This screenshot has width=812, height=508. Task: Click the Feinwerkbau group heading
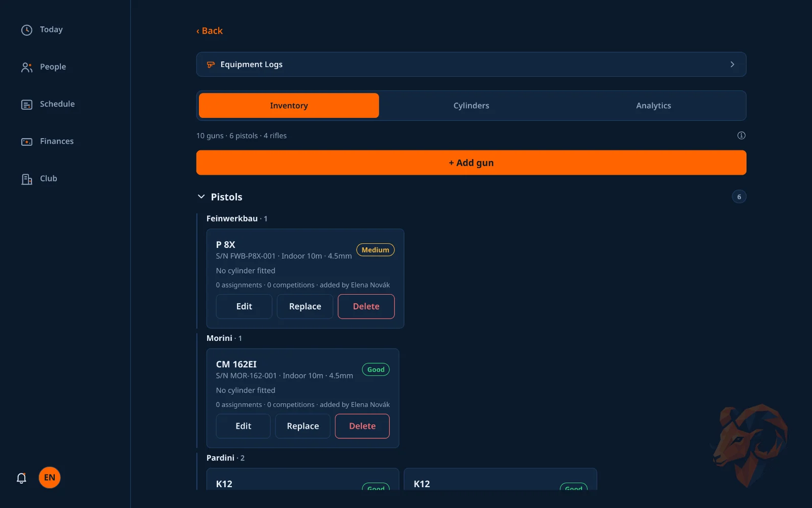(232, 218)
